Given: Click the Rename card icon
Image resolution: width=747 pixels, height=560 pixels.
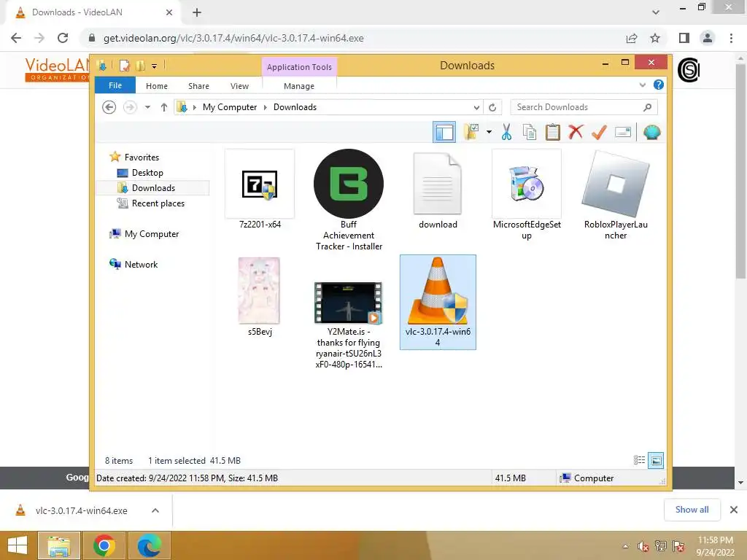Looking at the screenshot, I should coord(623,132).
